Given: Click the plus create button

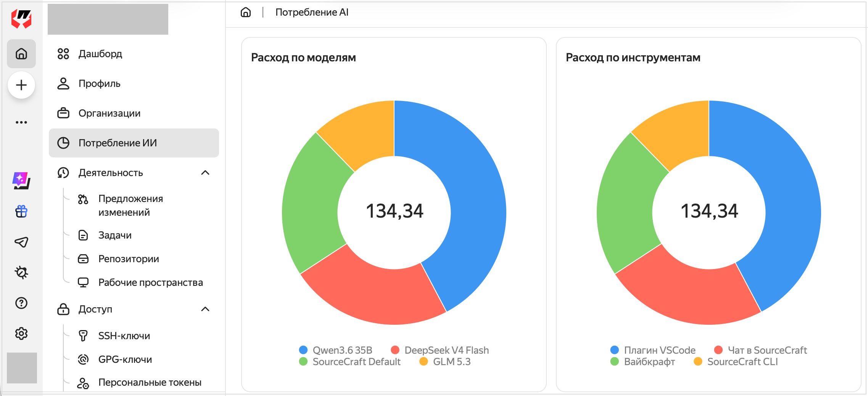Looking at the screenshot, I should 21,85.
